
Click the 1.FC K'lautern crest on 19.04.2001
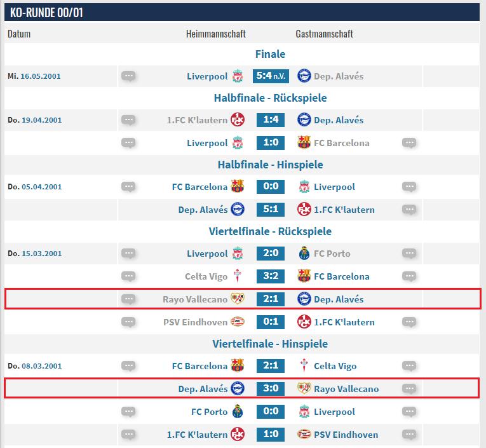[238, 120]
